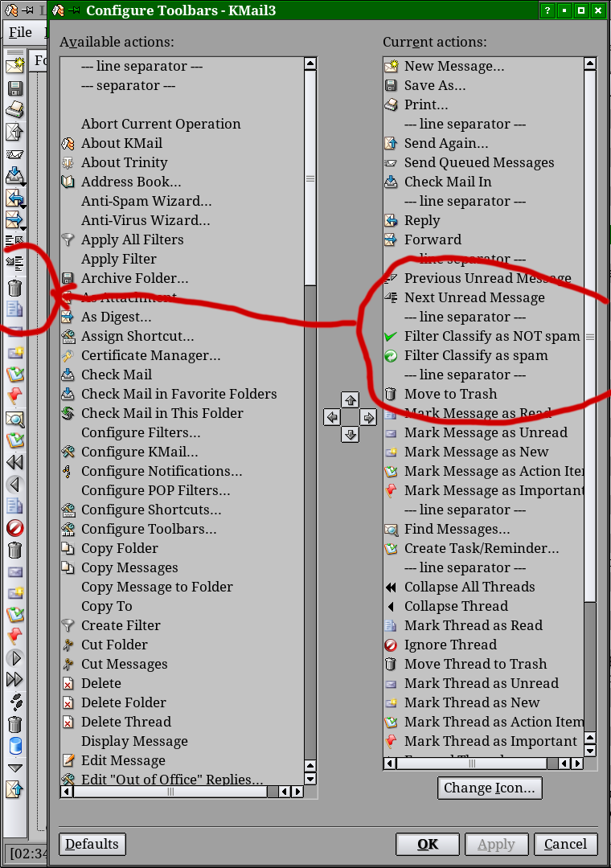Viewport: 611px width, 868px height.
Task: Confirm with the OK button
Action: (428, 844)
